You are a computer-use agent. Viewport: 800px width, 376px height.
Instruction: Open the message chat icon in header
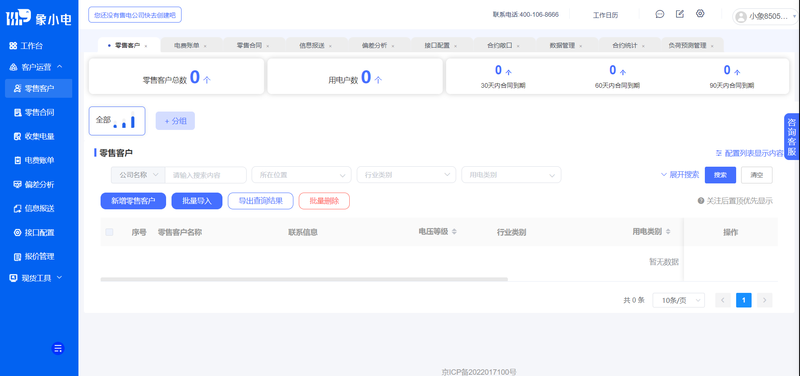(660, 14)
